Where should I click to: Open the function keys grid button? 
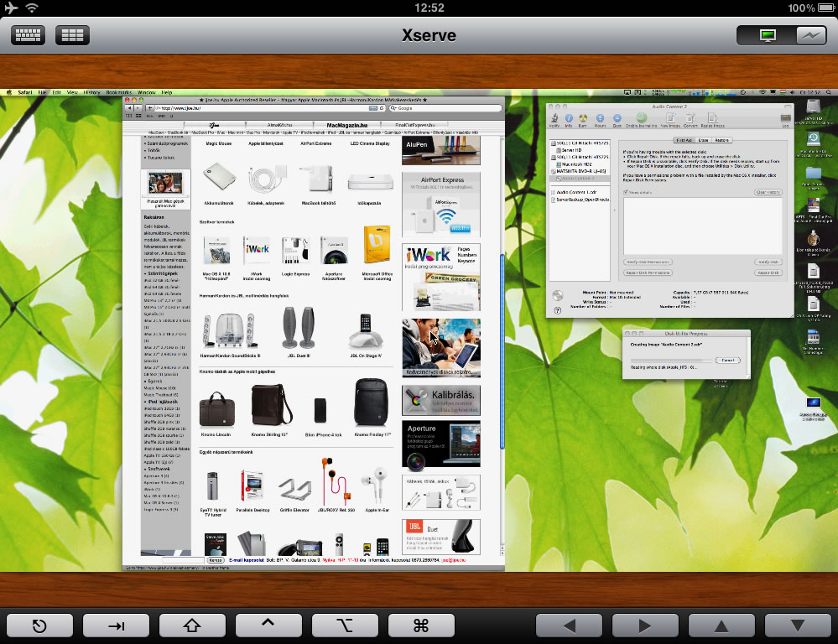pos(72,35)
